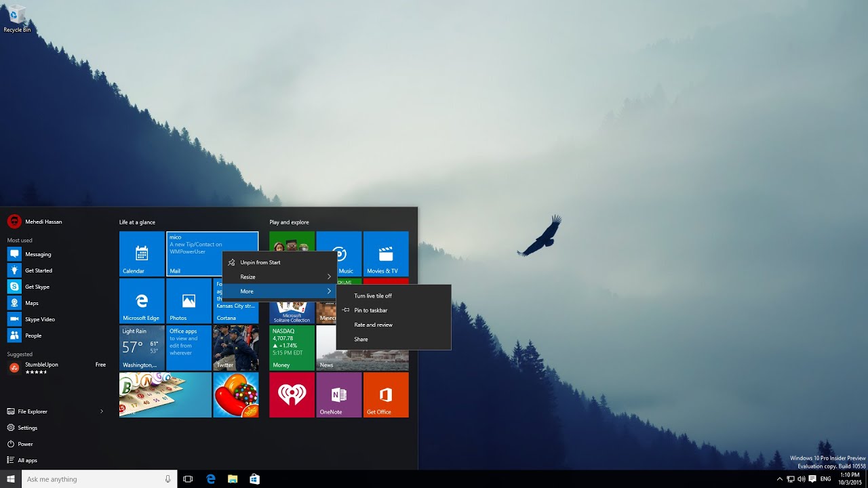The height and width of the screenshot is (488, 868).
Task: Click the Play and explore heading
Action: point(289,222)
